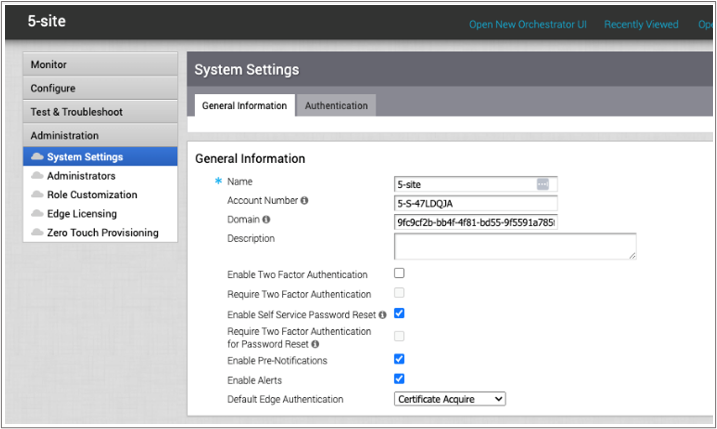Open New Orchestrator UI link

[527, 24]
